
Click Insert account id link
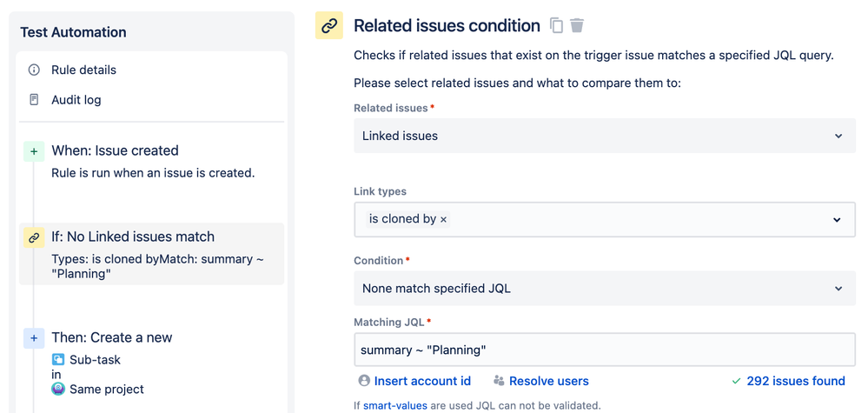pyautogui.click(x=422, y=381)
